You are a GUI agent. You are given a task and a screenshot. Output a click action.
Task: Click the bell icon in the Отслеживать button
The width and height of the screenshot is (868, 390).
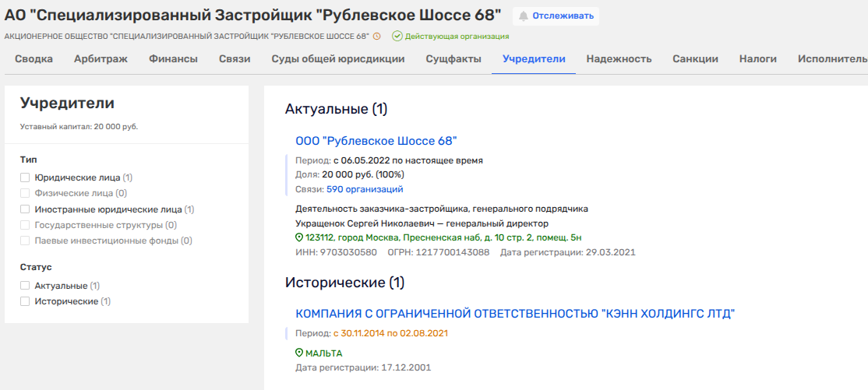524,16
